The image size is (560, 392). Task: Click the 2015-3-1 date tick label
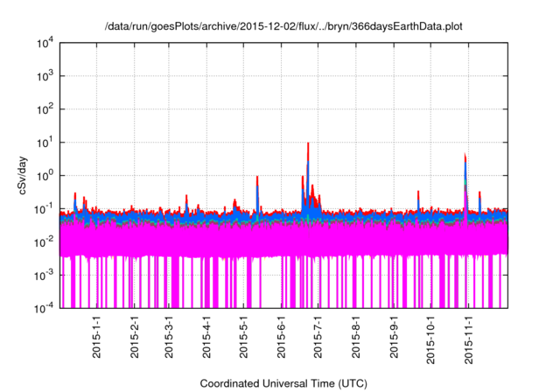(x=169, y=337)
